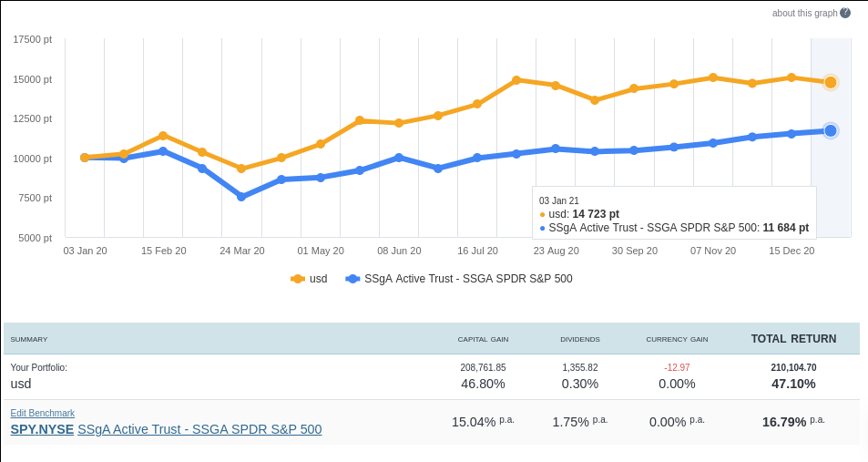Click the orange usd legend marker

(298, 279)
